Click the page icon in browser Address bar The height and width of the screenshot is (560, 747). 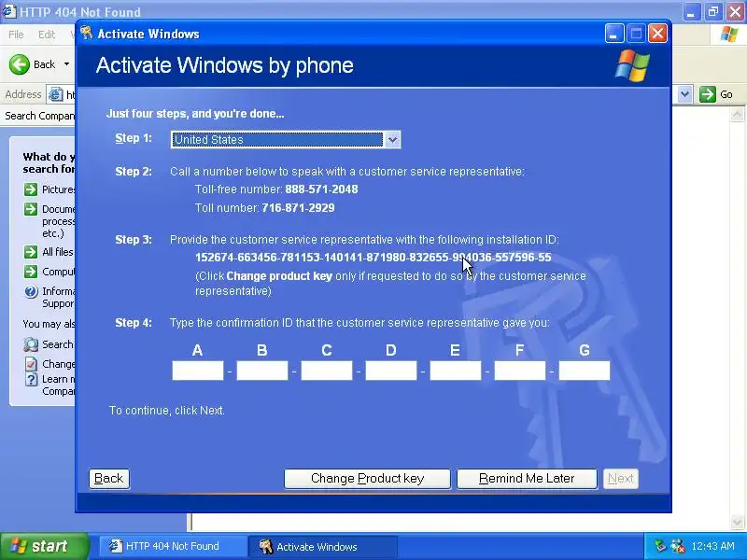pos(56,94)
